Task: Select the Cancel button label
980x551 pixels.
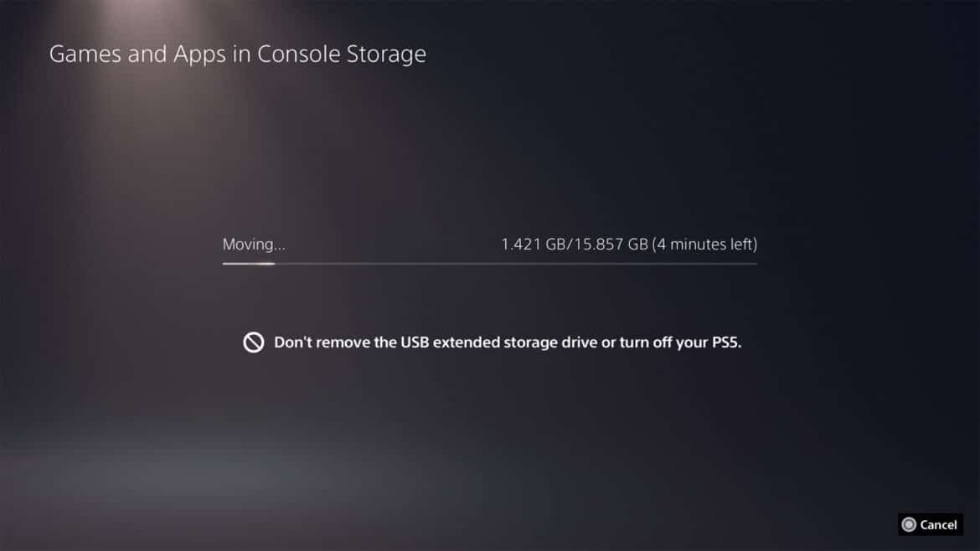Action: point(938,525)
